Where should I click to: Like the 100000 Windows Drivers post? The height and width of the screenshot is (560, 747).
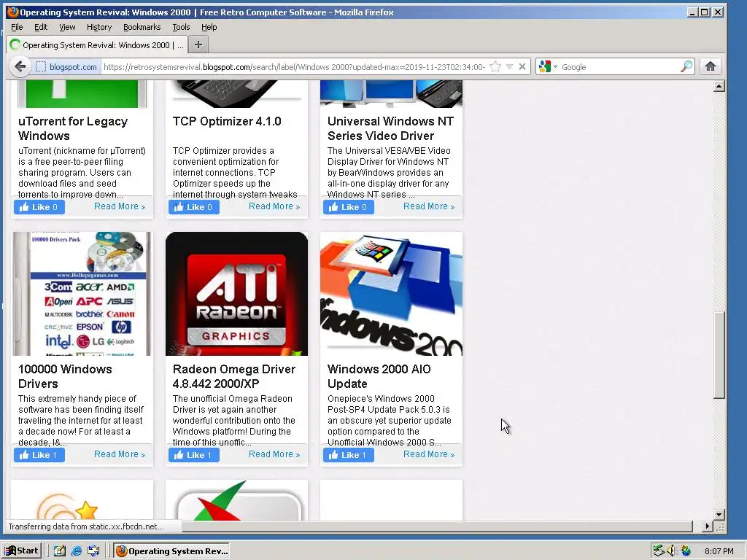coord(39,455)
